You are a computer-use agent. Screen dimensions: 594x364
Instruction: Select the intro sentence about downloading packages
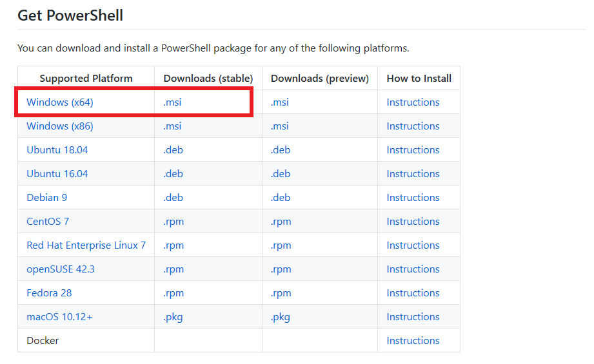tap(213, 48)
